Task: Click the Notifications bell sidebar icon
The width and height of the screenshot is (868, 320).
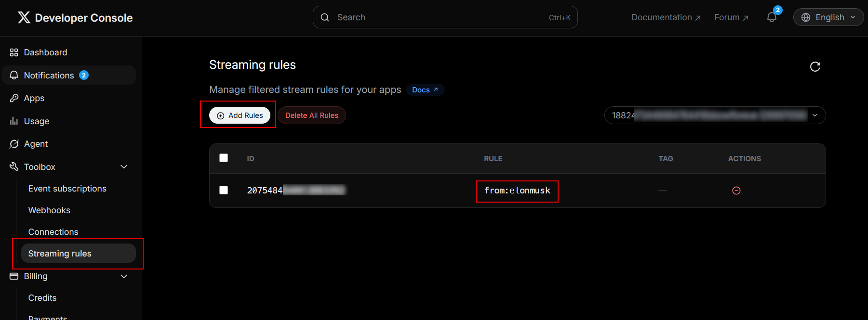Action: [14, 75]
